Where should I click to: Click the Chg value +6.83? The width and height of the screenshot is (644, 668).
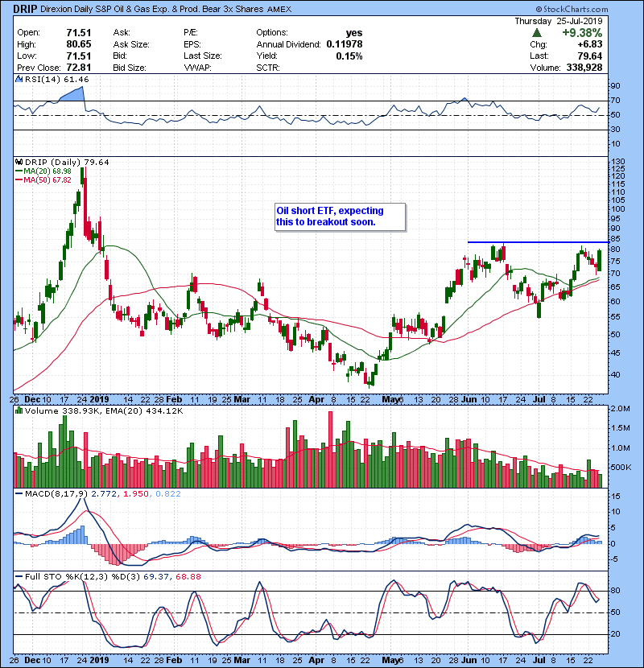[590, 44]
